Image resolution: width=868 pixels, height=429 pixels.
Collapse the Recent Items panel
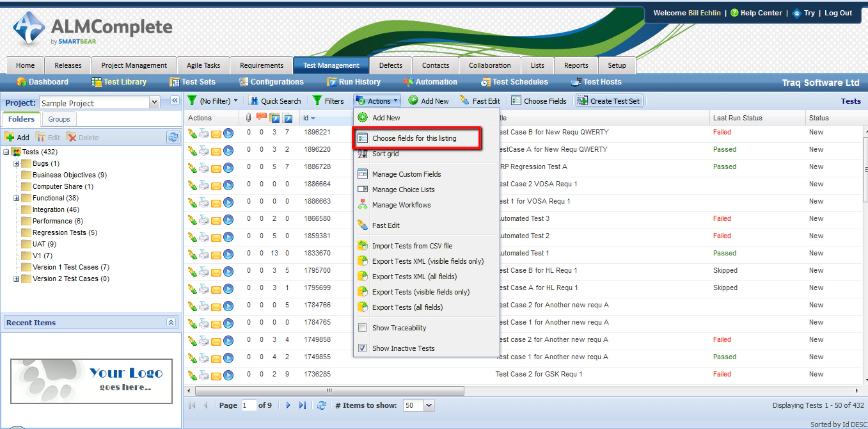171,323
